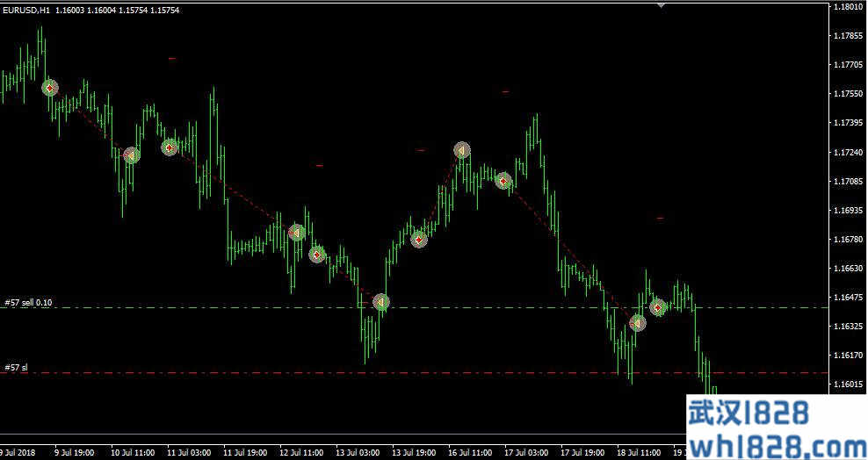The height and width of the screenshot is (460, 868).
Task: Select the '#57 sell 0.10' order label
Action: click(28, 303)
